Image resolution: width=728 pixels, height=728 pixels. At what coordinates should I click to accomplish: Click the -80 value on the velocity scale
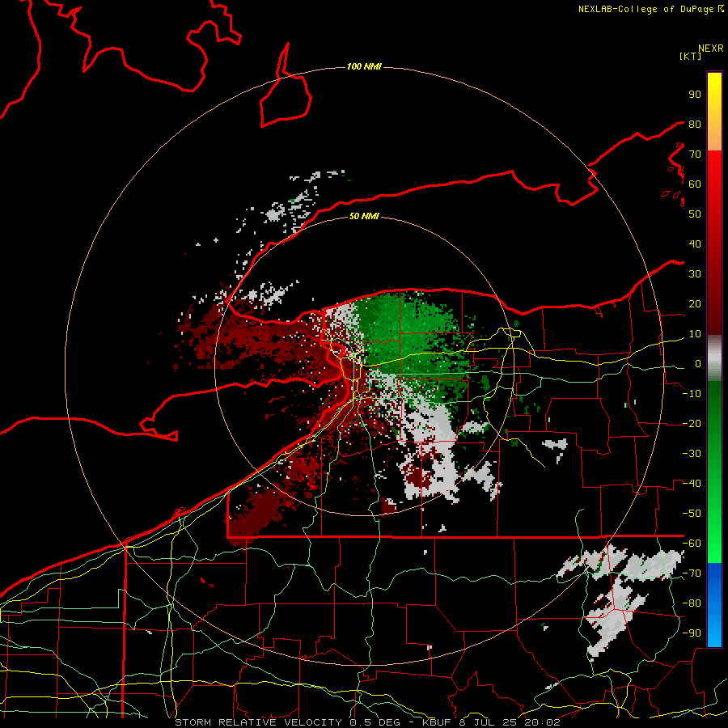692,603
